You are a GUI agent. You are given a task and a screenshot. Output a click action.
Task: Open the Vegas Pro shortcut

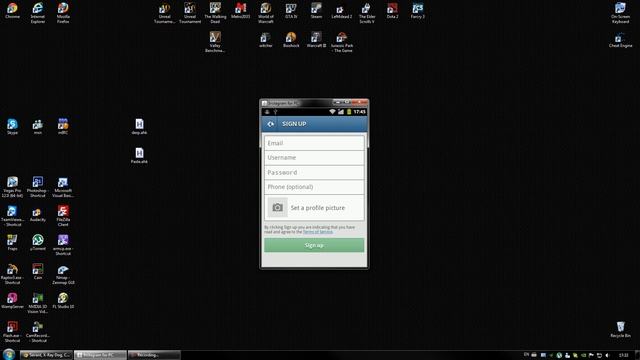12,187
